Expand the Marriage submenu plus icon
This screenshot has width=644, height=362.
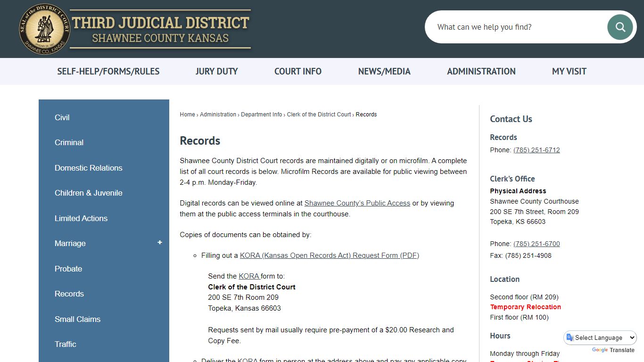160,243
